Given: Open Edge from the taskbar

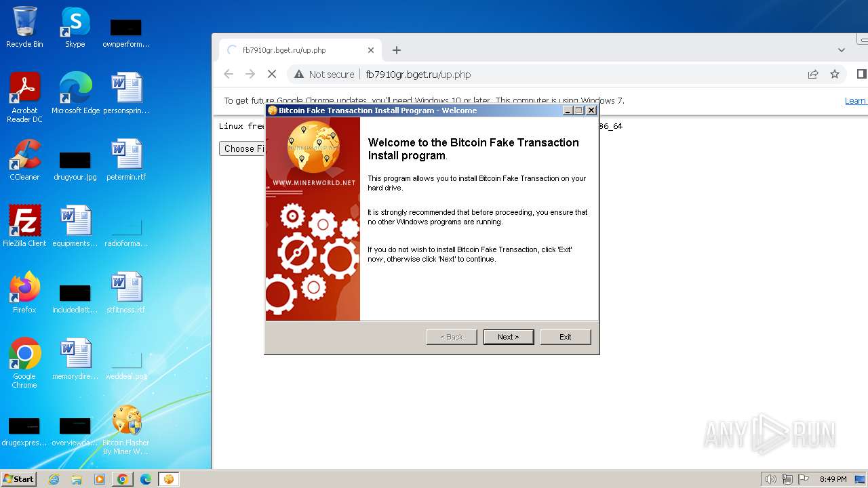Looking at the screenshot, I should tap(145, 479).
